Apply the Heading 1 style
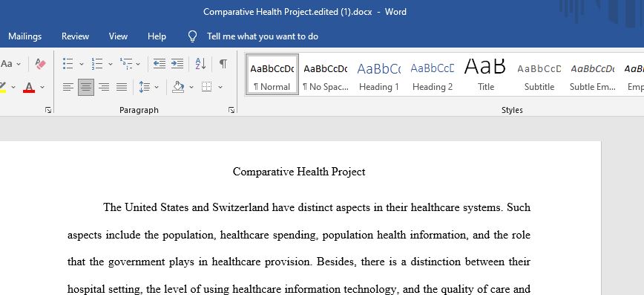Screen dimensions: 644x295 point(378,75)
